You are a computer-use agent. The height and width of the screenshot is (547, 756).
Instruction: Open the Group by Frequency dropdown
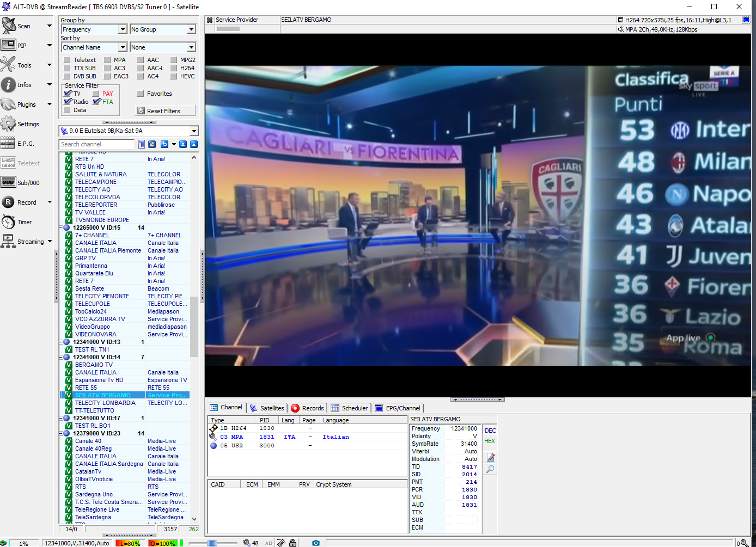coord(94,29)
